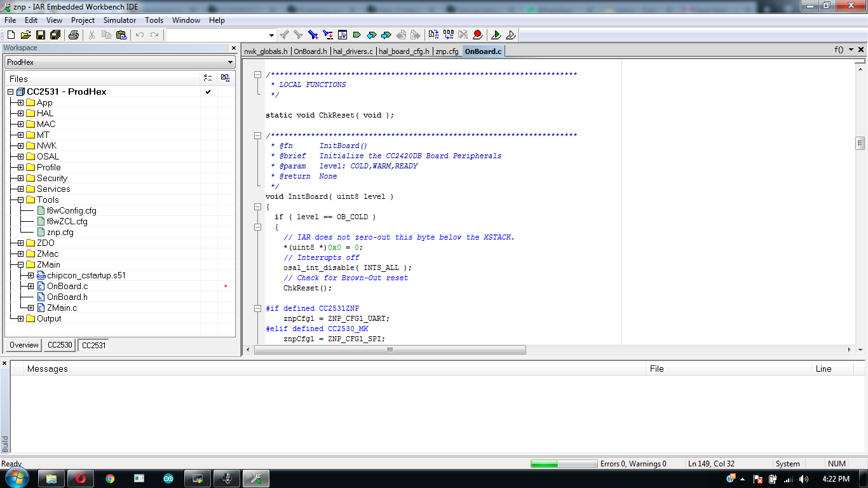Jump to the previous bookmark
The image size is (868, 488).
tap(372, 35)
